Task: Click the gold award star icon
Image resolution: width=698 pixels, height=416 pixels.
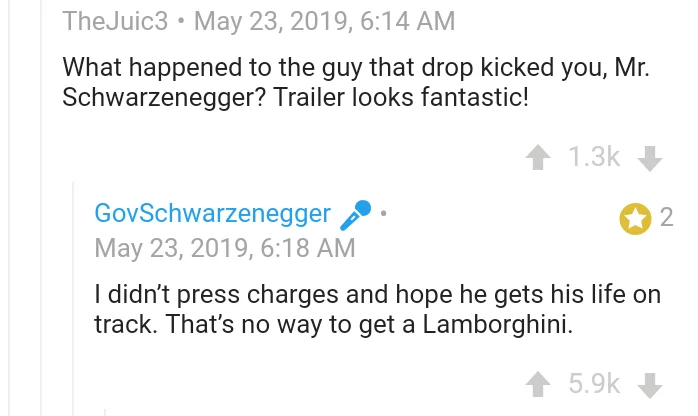Action: pyautogui.click(x=635, y=217)
